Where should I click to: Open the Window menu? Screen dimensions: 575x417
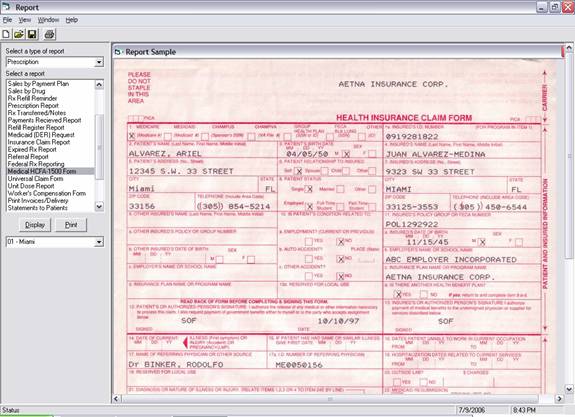click(48, 20)
